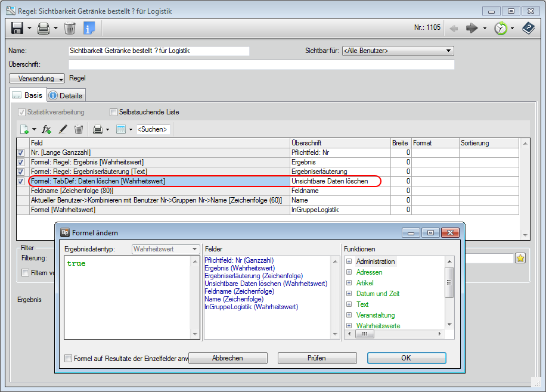The image size is (546, 392).
Task: Expand the Datum und Zeit function node
Action: 349,294
